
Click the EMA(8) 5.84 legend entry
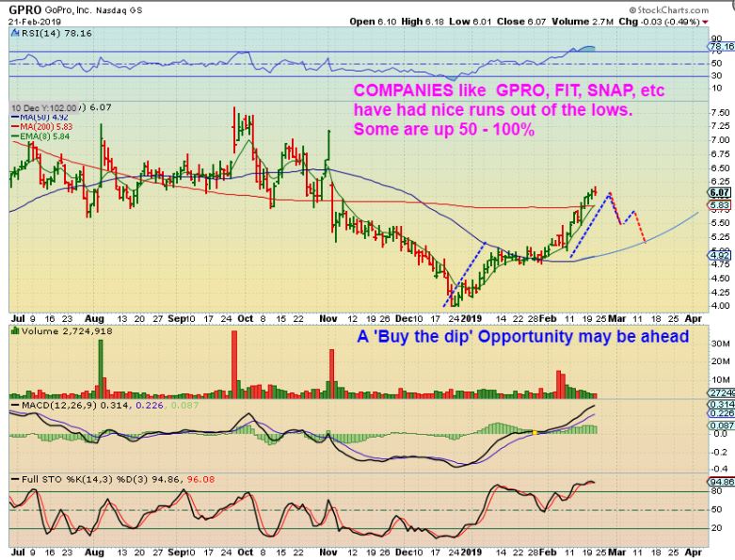coord(41,136)
